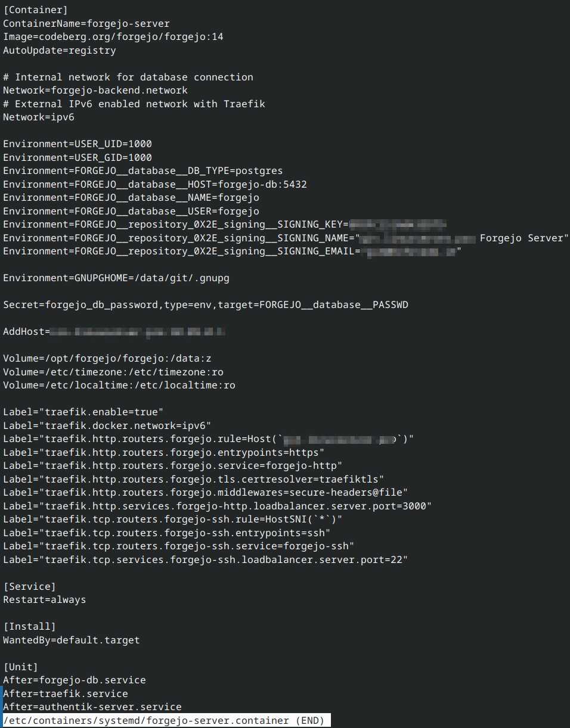The width and height of the screenshot is (570, 728).
Task: Click the GNUPGHOME=/data/git/.gnupg line
Action: tap(116, 278)
